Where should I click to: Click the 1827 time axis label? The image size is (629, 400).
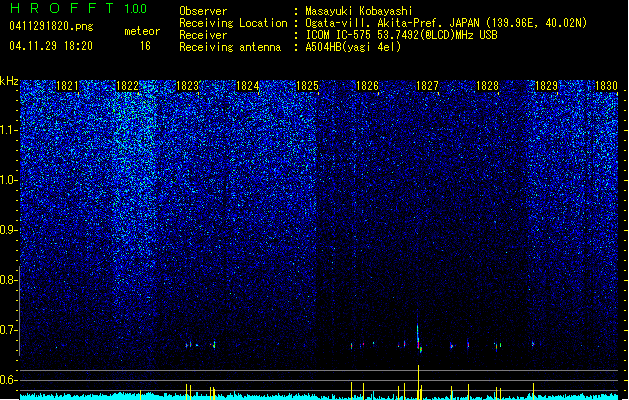428,86
